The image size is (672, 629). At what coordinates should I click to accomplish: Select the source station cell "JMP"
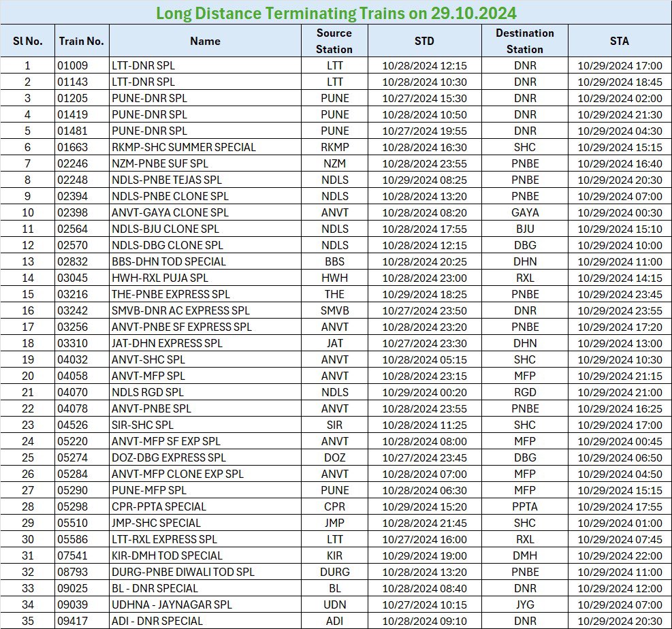pos(334,523)
